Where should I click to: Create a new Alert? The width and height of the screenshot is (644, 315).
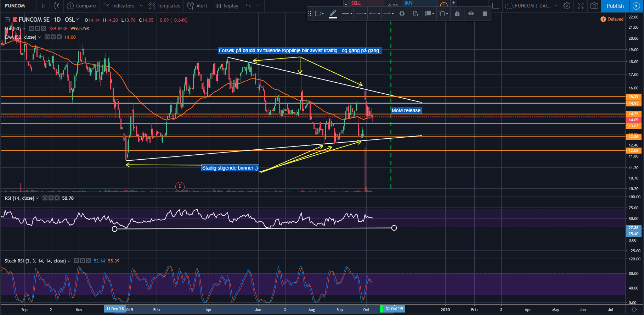click(197, 6)
